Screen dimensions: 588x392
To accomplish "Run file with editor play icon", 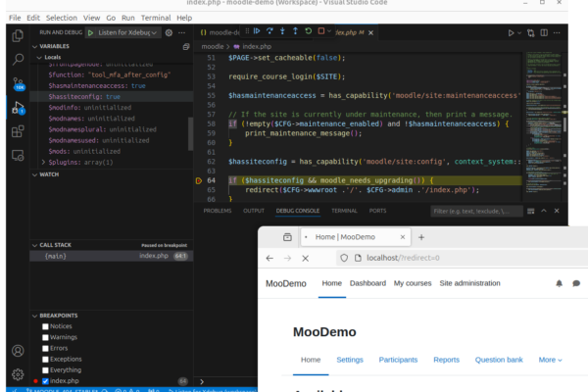I will pyautogui.click(x=511, y=33).
